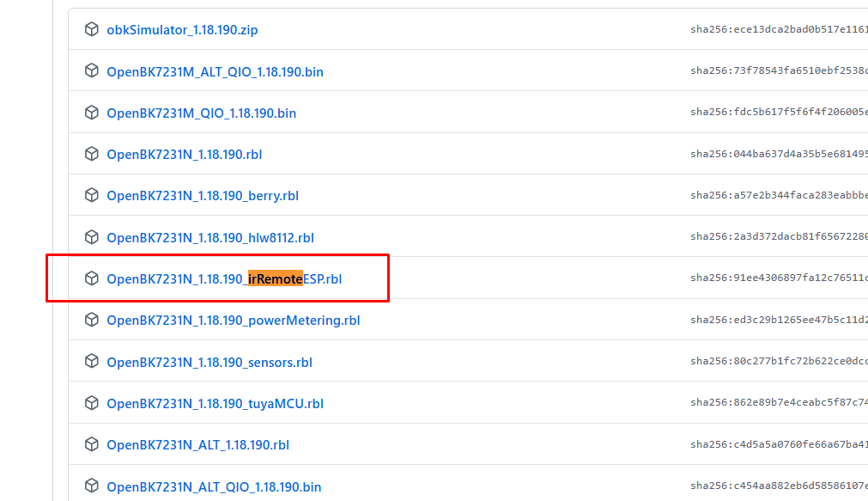The width and height of the screenshot is (868, 501).
Task: Select sha256 hash starting c454aa882eb6d585
Action: click(x=779, y=486)
